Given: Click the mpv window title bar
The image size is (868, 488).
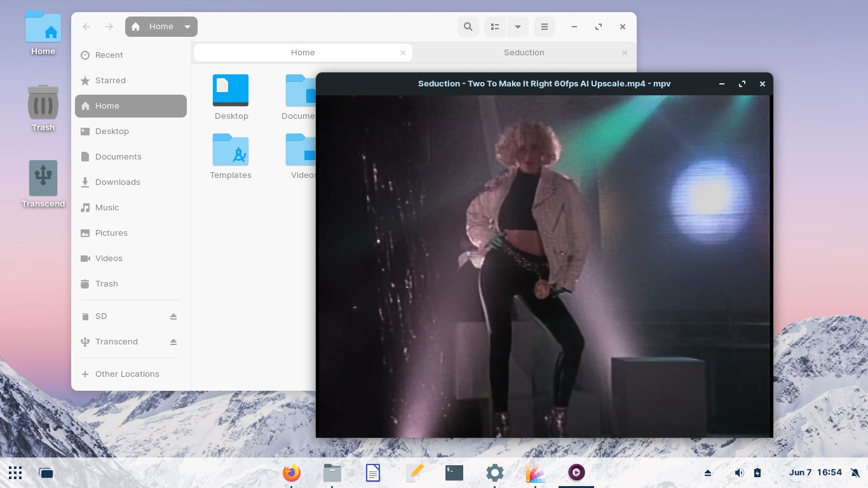Looking at the screenshot, I should (x=544, y=84).
